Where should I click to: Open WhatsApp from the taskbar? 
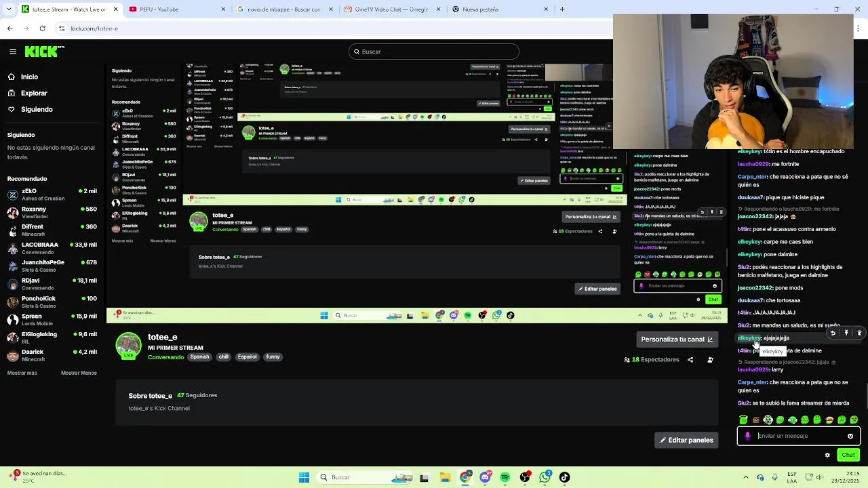545,478
